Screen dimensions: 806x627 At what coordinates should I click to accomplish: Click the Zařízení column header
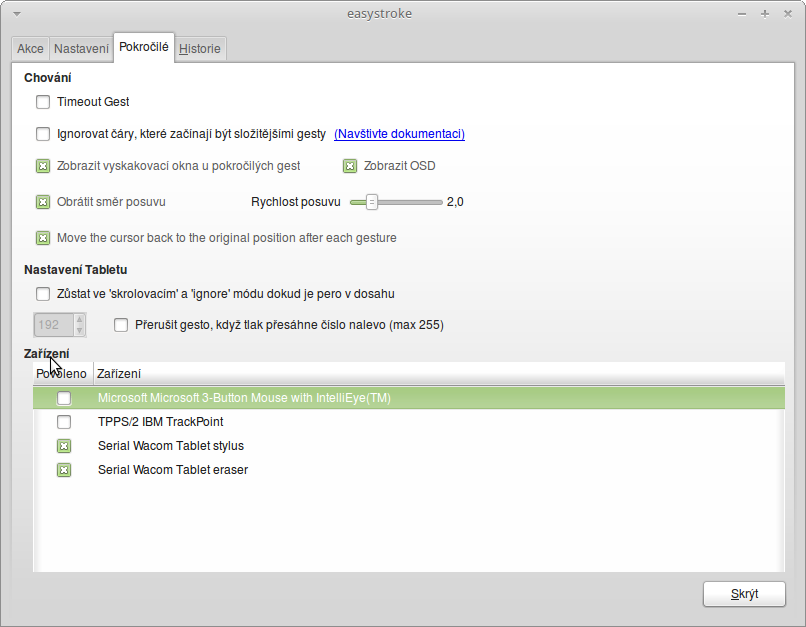click(439, 374)
